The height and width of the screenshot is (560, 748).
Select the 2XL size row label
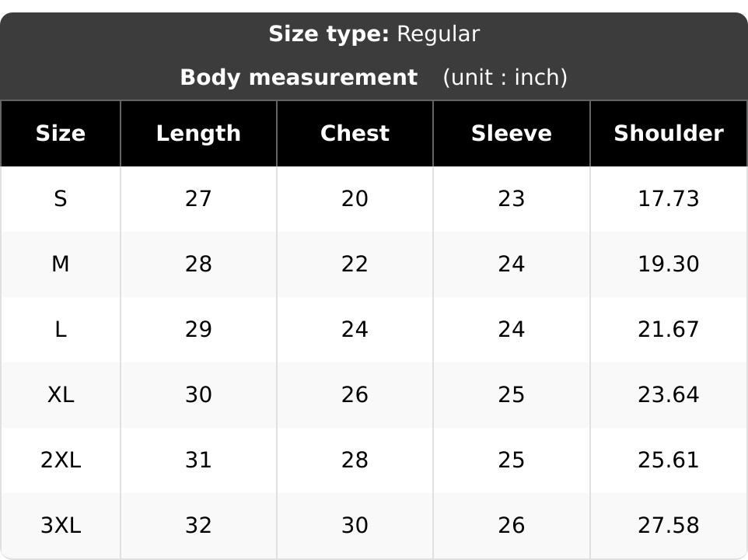(x=61, y=460)
